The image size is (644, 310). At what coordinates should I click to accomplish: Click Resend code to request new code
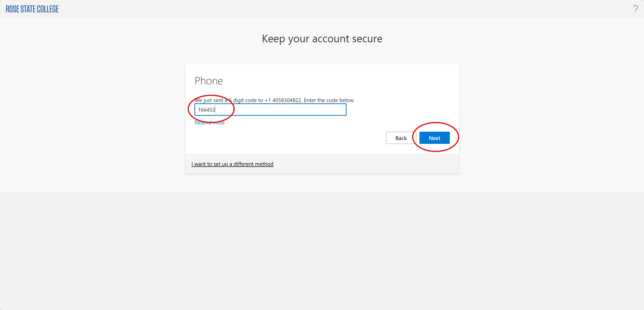coord(209,122)
